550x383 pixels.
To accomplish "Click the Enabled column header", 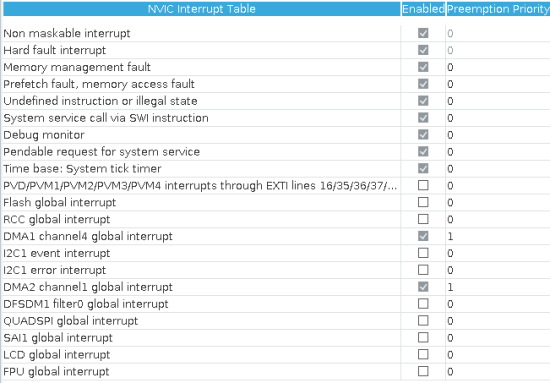I will (423, 9).
